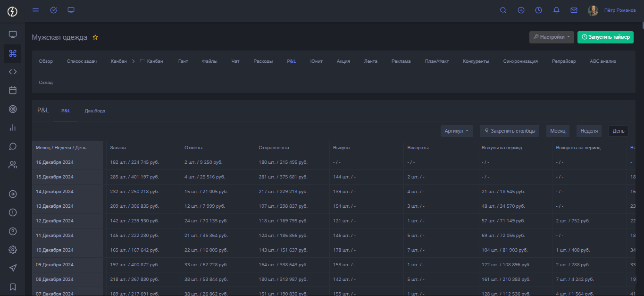Open the notifications bell icon

[x=556, y=10]
